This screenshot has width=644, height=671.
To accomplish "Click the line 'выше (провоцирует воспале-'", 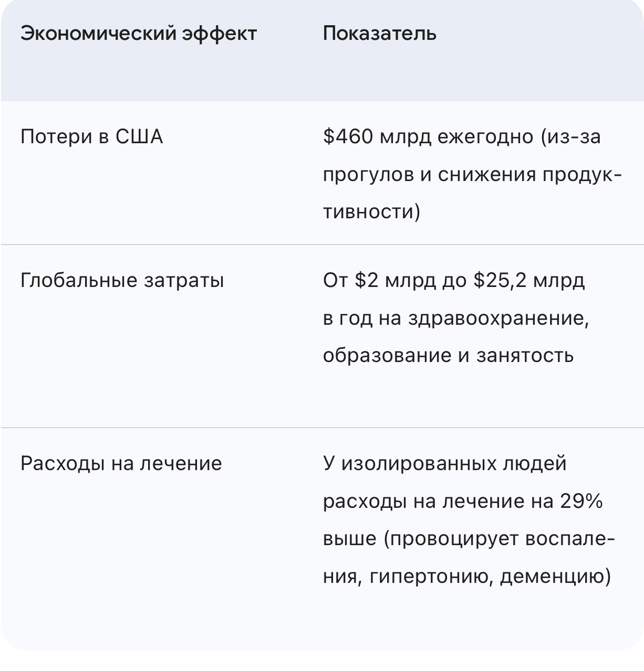I will (469, 539).
